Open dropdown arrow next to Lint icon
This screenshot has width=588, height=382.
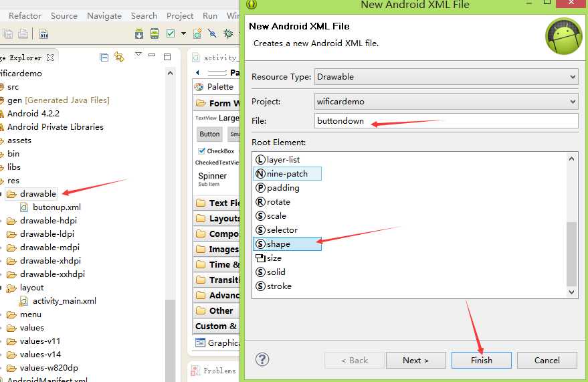coord(183,33)
